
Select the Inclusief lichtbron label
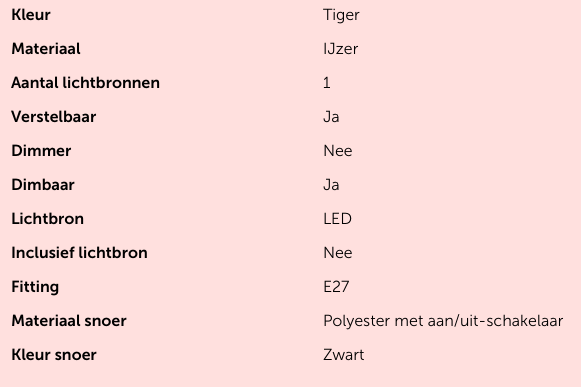coord(79,253)
